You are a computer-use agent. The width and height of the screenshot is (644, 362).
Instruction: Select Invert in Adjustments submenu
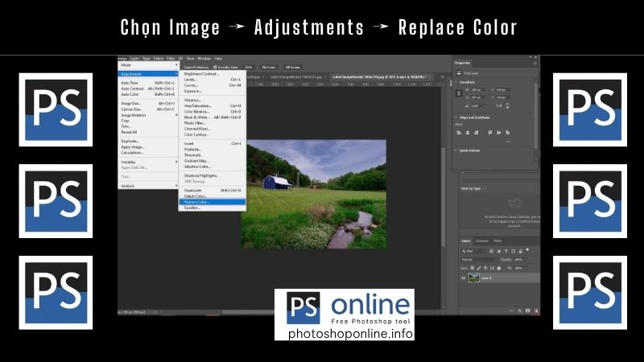click(x=213, y=144)
